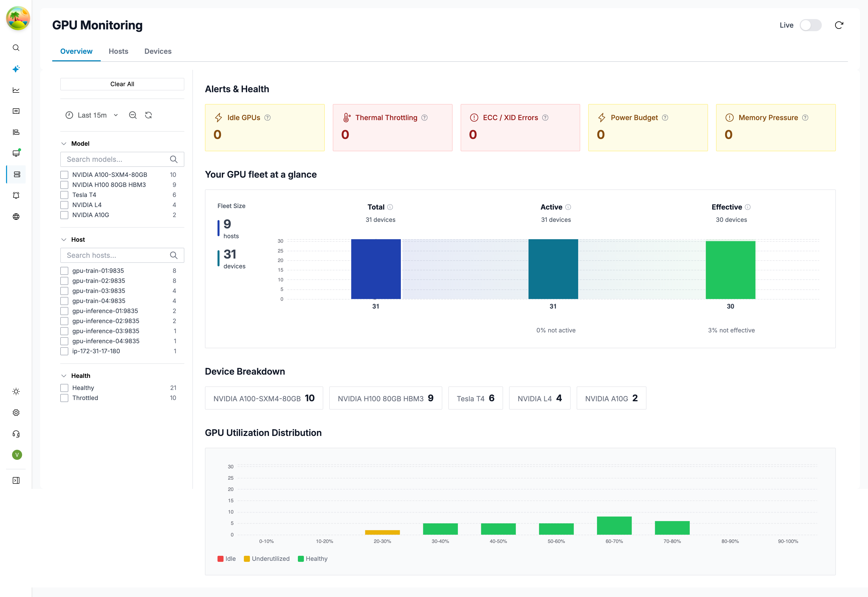
Task: Open the search icon in sidebar
Action: [x=16, y=48]
